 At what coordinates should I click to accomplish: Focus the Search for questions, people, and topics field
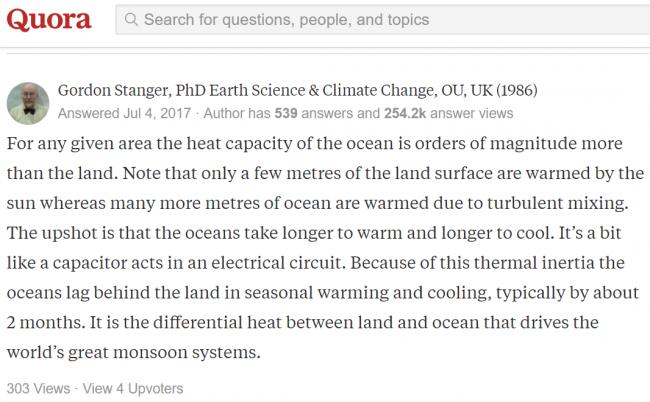pos(383,19)
